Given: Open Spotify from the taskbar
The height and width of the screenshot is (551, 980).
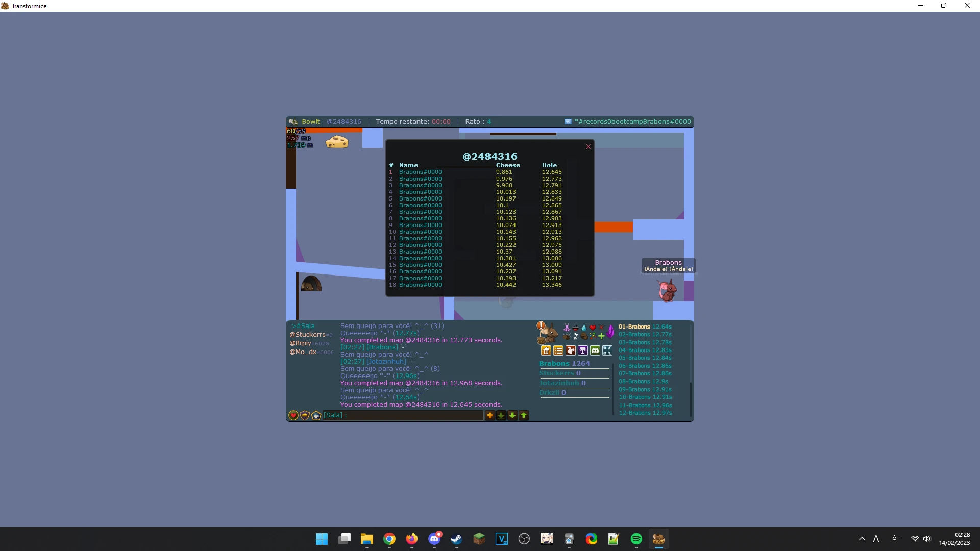Looking at the screenshot, I should click(x=636, y=539).
